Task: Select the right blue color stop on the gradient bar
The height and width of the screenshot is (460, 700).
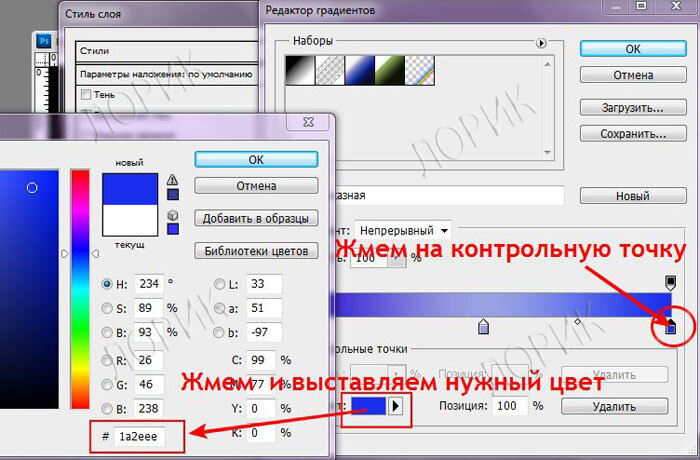Action: (x=671, y=327)
